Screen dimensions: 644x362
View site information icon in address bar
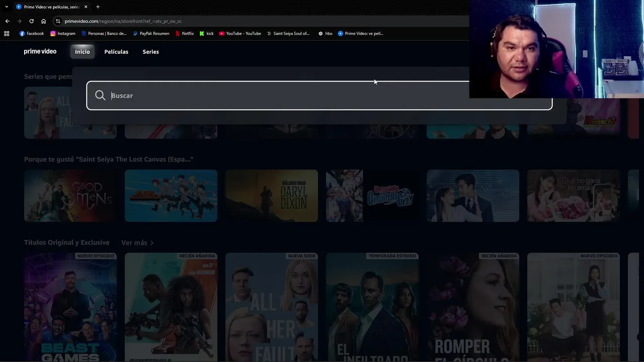coord(58,21)
